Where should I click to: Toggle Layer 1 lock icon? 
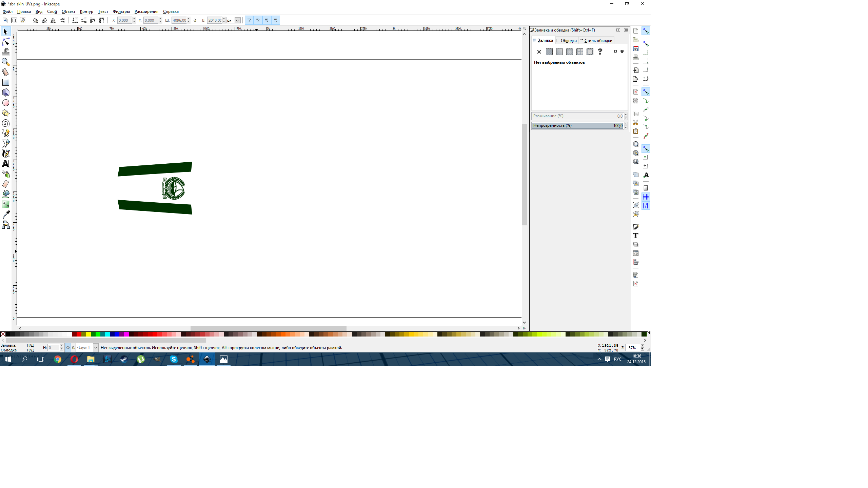tap(73, 348)
